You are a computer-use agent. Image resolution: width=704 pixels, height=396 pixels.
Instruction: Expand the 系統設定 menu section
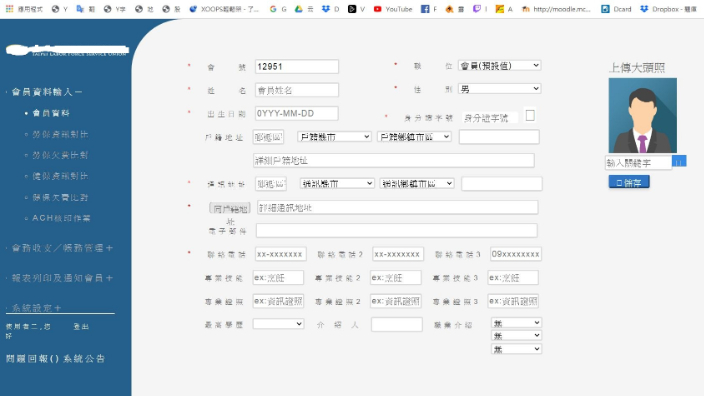click(37, 308)
